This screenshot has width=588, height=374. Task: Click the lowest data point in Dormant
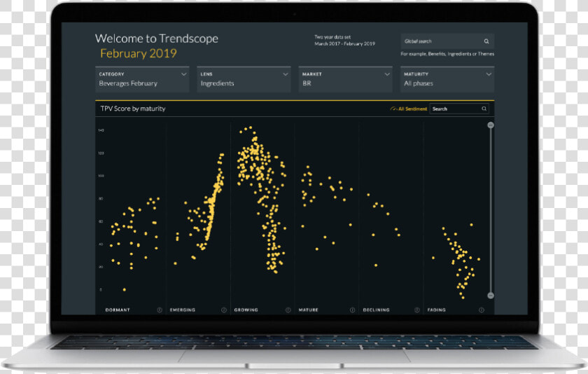tap(125, 289)
